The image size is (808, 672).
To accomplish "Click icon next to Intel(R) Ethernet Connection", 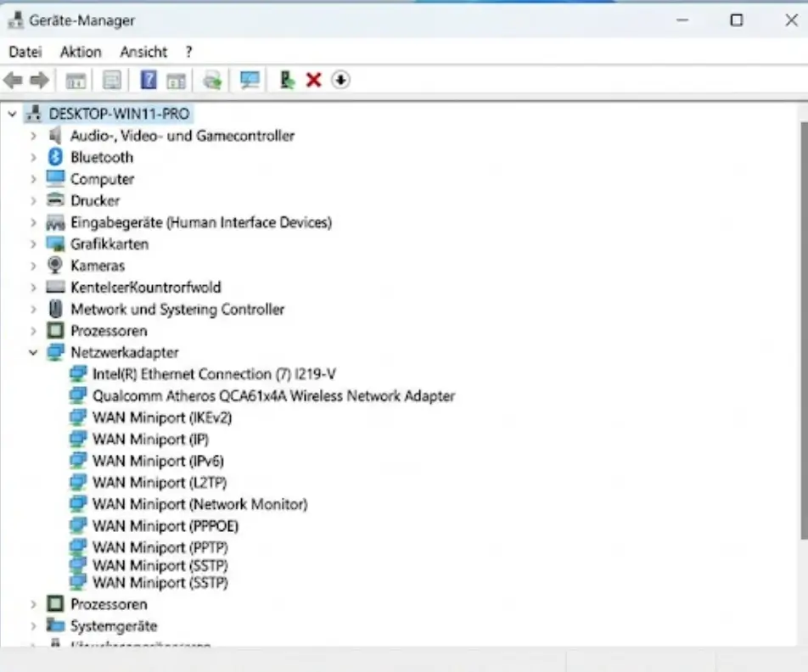I will (x=78, y=374).
